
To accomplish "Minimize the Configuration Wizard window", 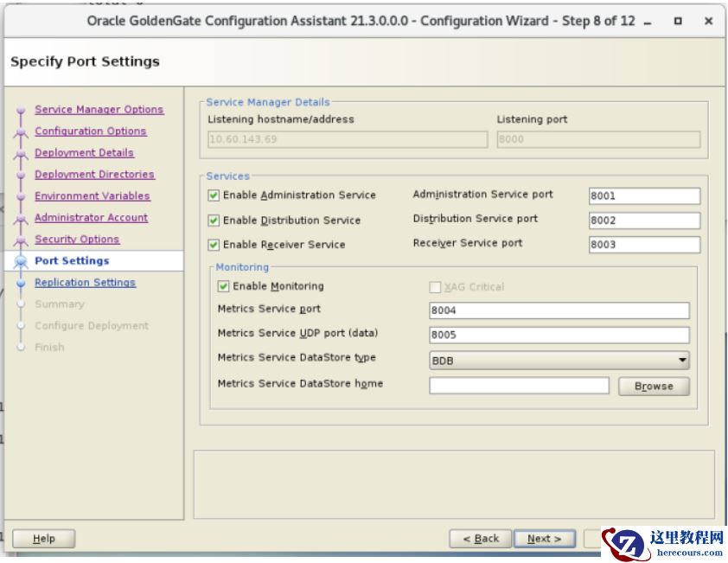I will (x=648, y=22).
